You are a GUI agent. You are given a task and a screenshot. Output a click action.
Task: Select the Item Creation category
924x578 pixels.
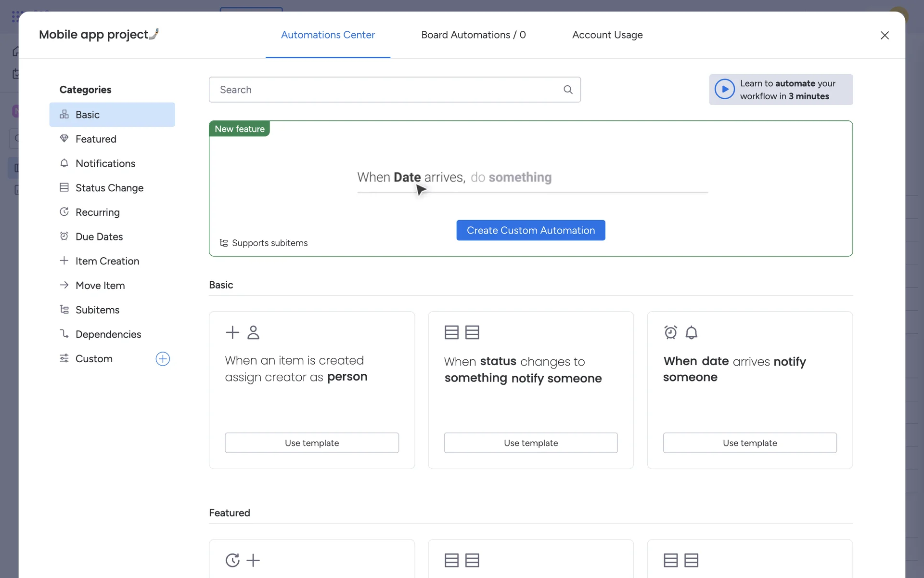[x=107, y=261]
